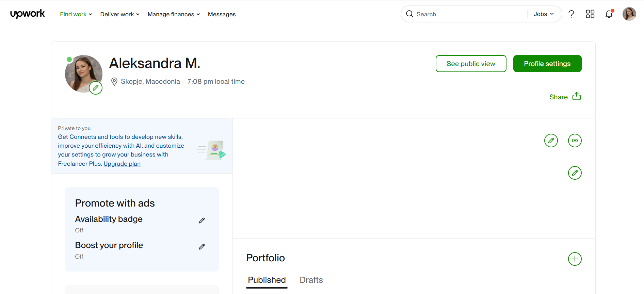
Task: Expand the Find work menu
Action: [76, 14]
